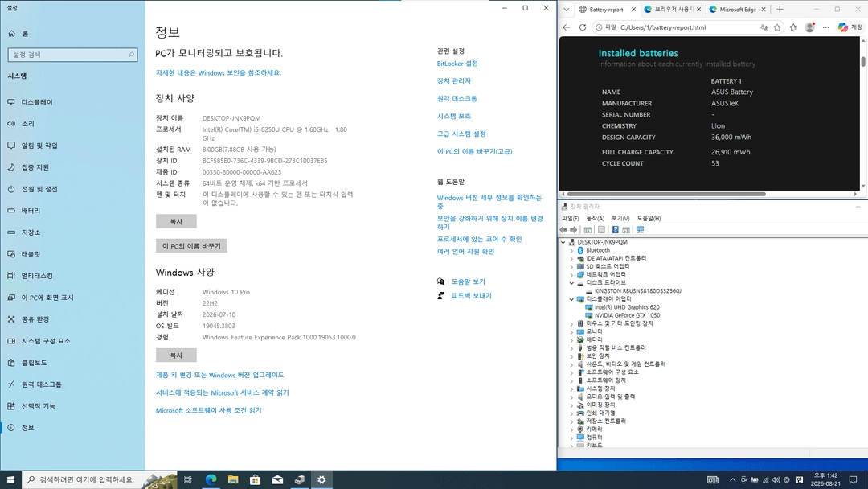Click 복사 button under 장치 사양
Image resolution: width=868 pixels, height=489 pixels.
click(x=176, y=221)
